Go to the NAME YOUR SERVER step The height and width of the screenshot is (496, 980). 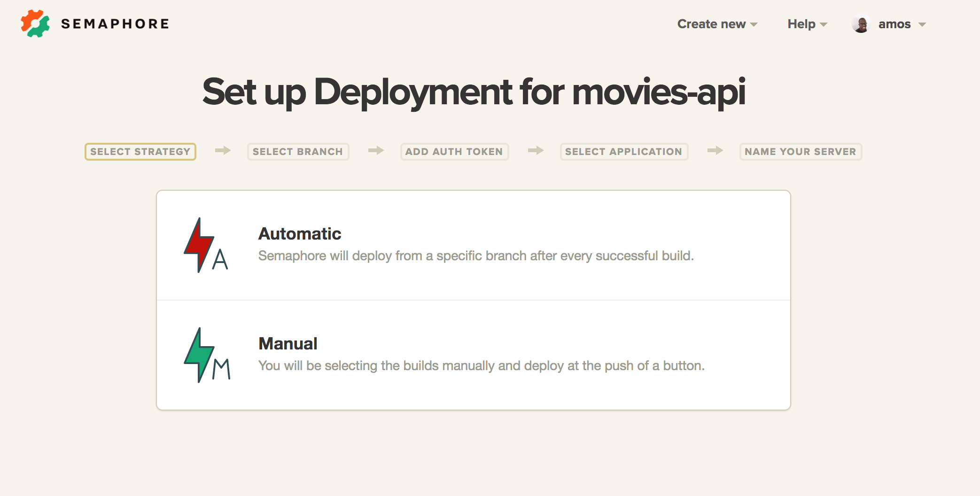801,152
